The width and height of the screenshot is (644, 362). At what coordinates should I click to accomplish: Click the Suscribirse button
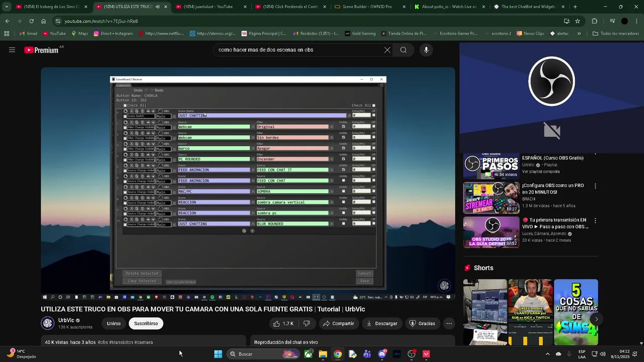(x=146, y=323)
